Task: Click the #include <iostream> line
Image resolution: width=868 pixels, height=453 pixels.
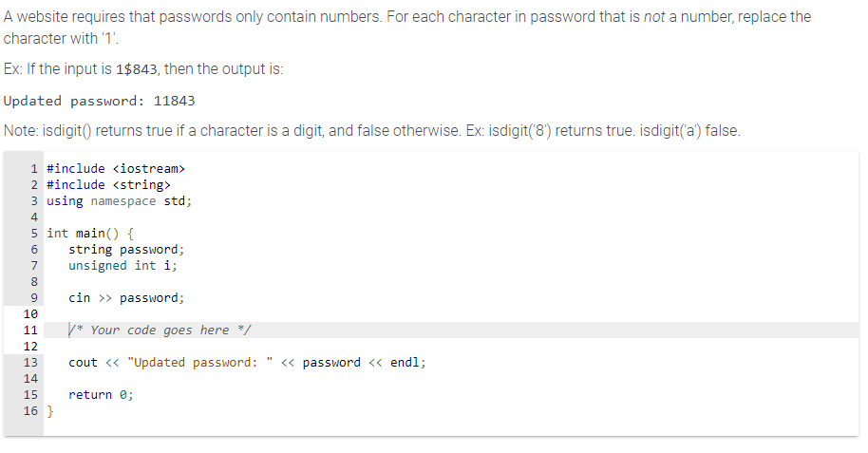Action: pyautogui.click(x=116, y=168)
